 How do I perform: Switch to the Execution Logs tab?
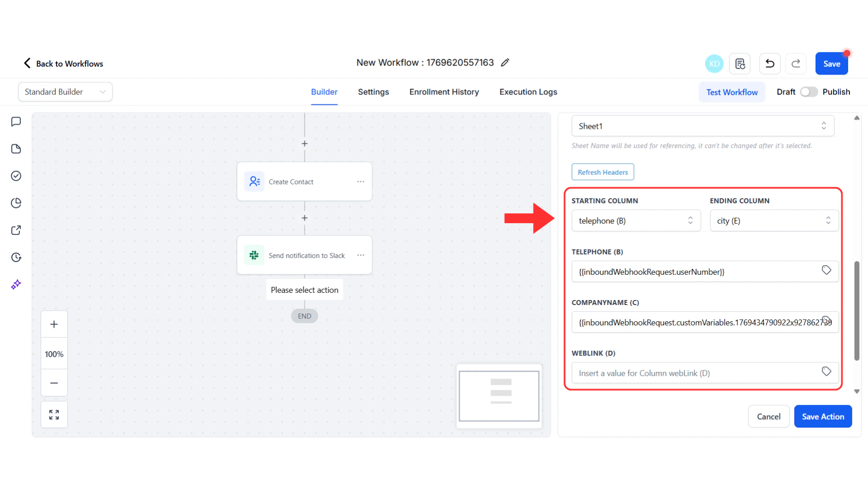click(x=528, y=92)
